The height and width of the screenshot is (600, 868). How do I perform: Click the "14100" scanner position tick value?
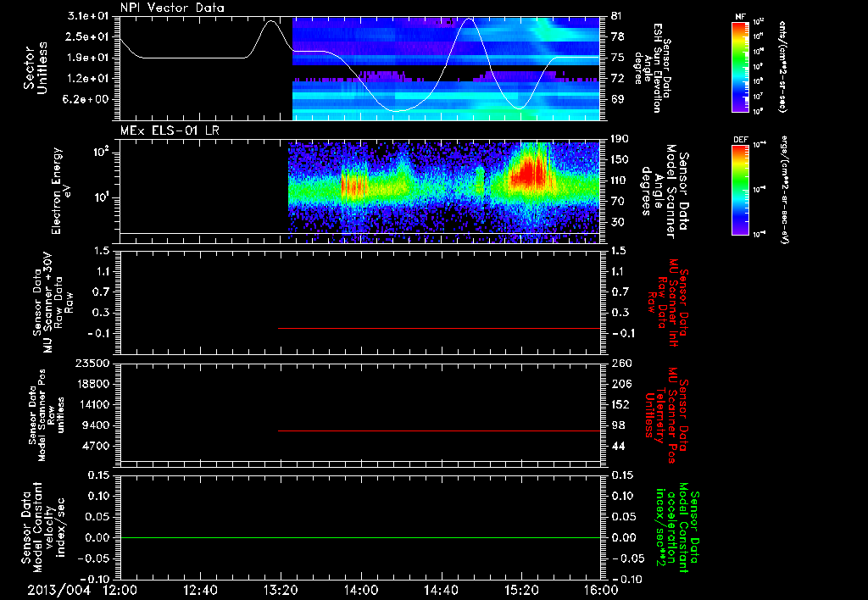pos(92,404)
